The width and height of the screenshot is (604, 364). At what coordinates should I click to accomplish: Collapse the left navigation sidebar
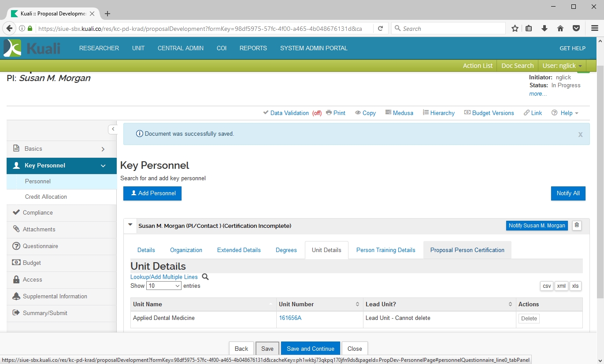tap(113, 129)
